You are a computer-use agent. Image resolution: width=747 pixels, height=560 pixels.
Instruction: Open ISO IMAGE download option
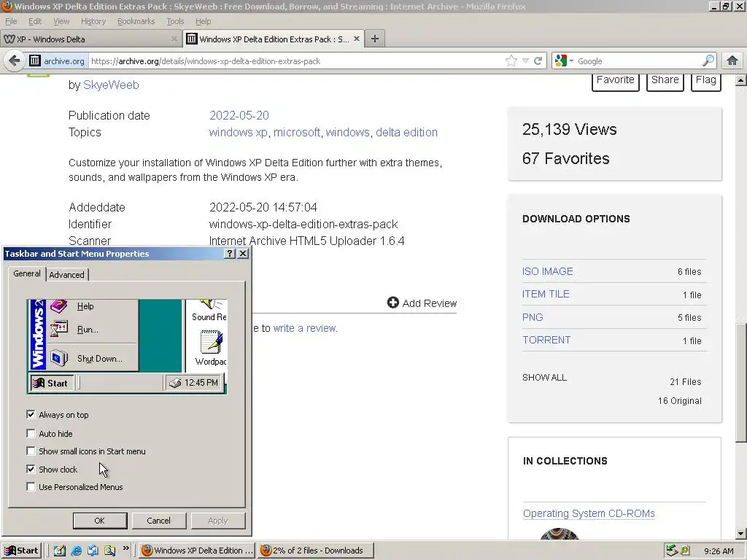(x=547, y=271)
